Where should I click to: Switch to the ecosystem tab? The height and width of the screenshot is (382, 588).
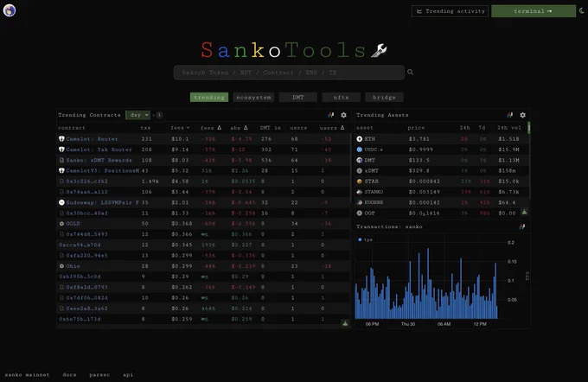(x=253, y=98)
